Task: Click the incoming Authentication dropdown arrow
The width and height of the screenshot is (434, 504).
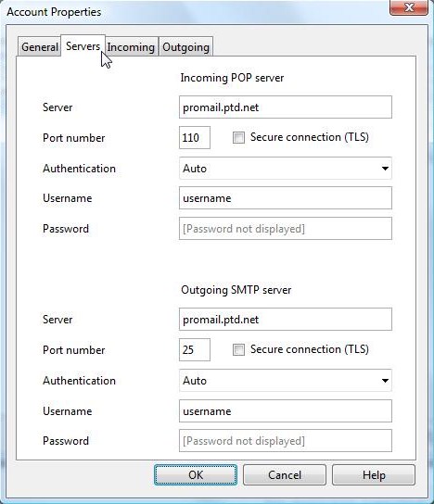Action: point(385,168)
